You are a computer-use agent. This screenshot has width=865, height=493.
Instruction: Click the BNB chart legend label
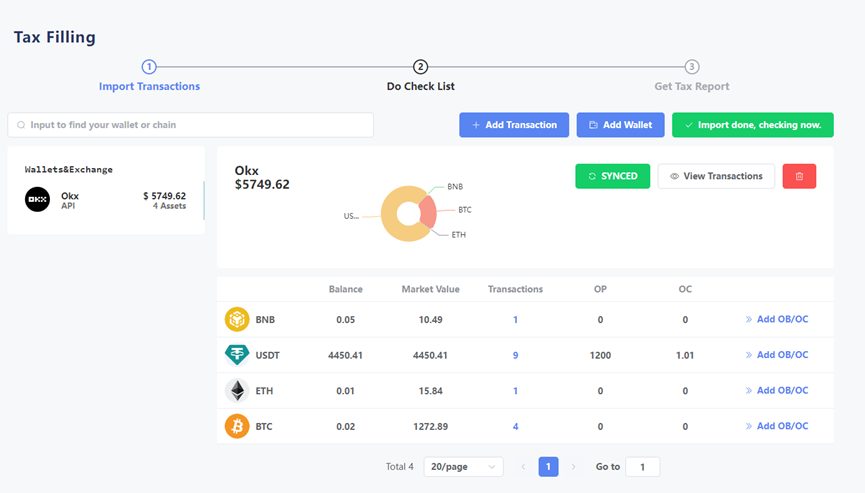pyautogui.click(x=455, y=186)
